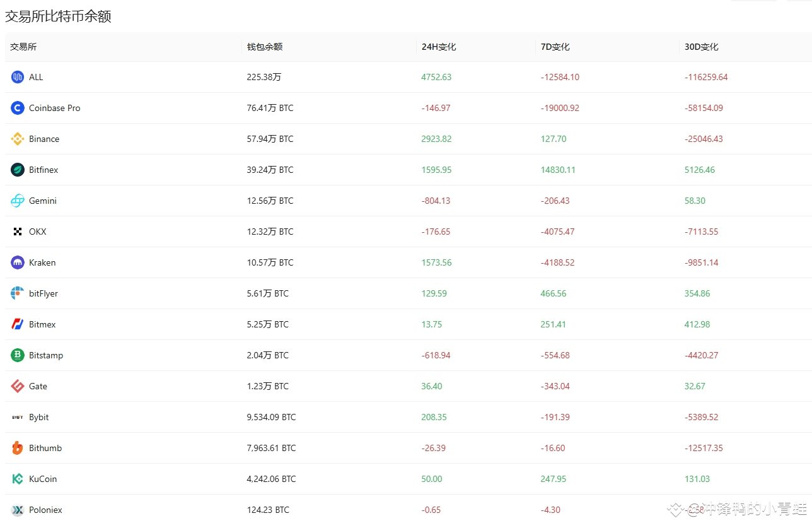
Task: Click the Bithumb orange logo
Action: click(x=18, y=448)
